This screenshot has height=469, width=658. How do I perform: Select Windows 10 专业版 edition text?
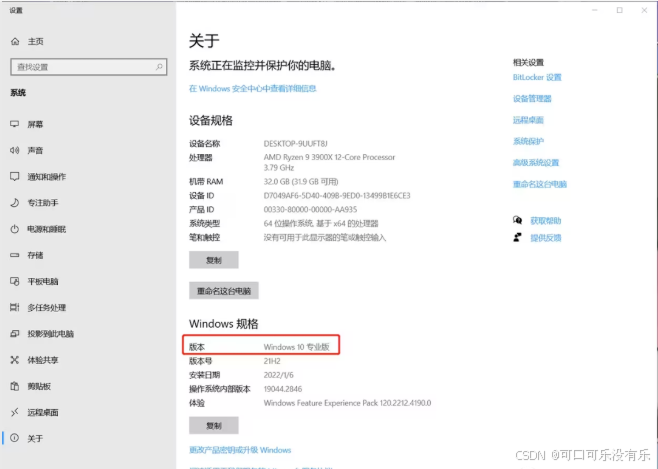(x=296, y=347)
